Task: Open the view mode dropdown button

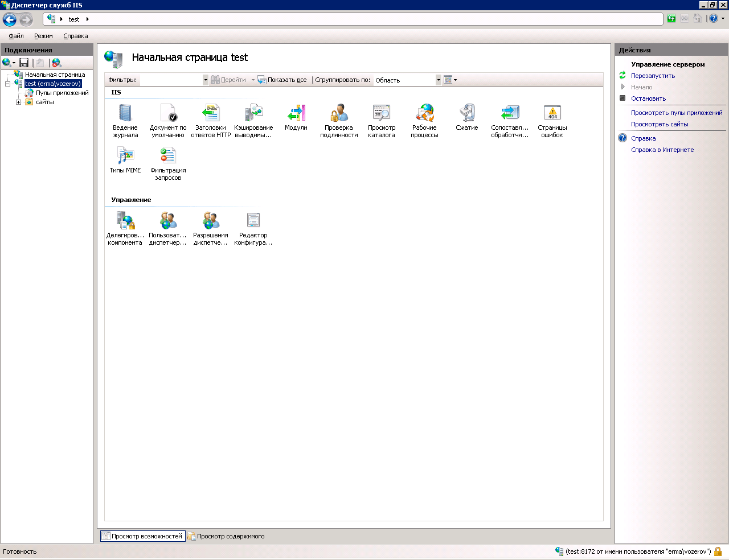Action: 450,80
